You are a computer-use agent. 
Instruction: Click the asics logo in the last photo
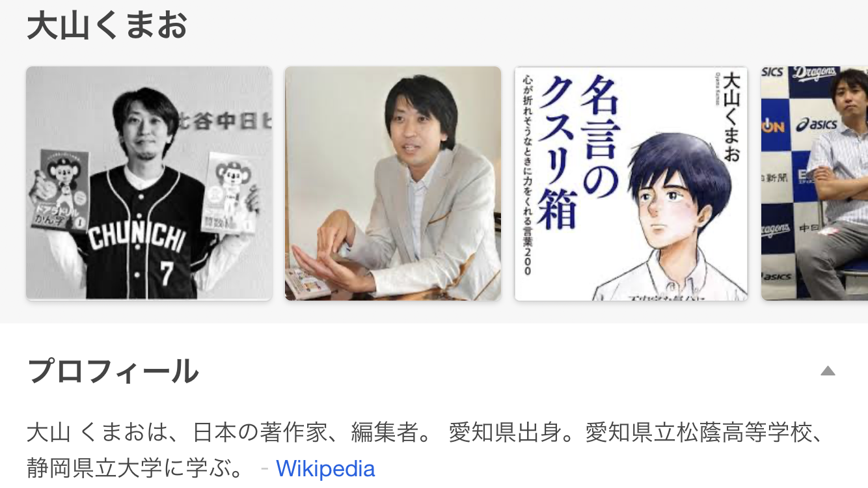tap(817, 125)
